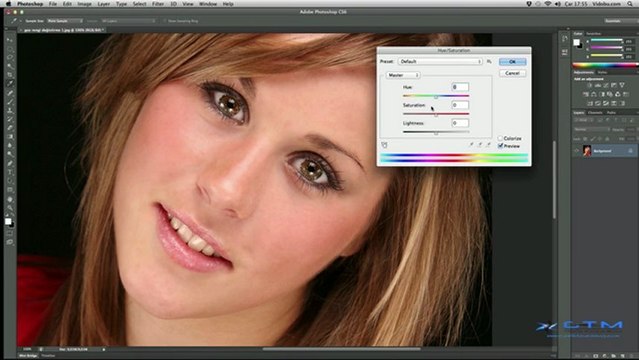Image resolution: width=639 pixels, height=360 pixels.
Task: Select the Crop tool
Action: (x=10, y=75)
